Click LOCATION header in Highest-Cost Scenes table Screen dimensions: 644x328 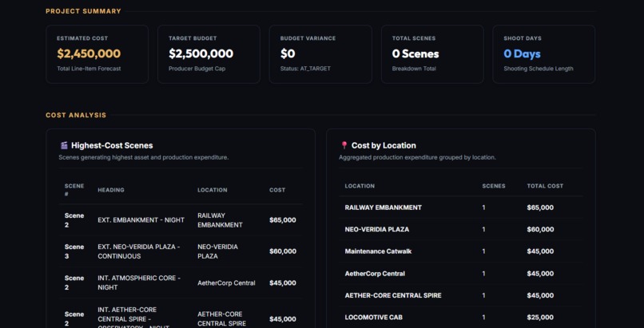click(213, 190)
